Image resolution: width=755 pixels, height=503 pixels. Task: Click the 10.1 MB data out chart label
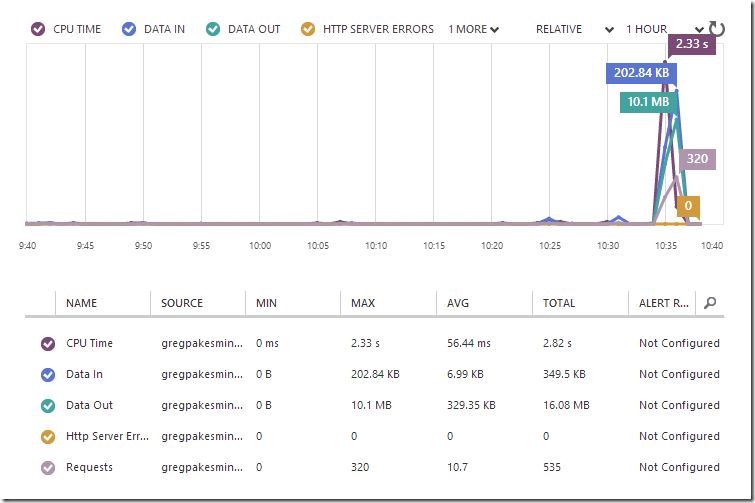(648, 102)
